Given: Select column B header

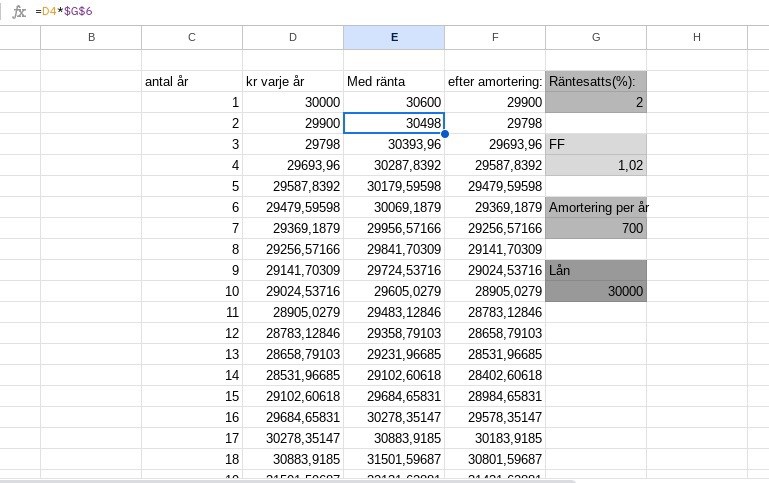Looking at the screenshot, I should [91, 37].
